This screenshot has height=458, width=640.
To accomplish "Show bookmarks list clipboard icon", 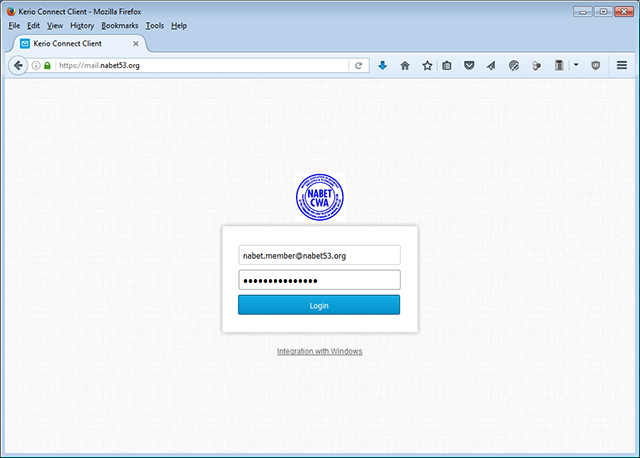I will point(447,65).
